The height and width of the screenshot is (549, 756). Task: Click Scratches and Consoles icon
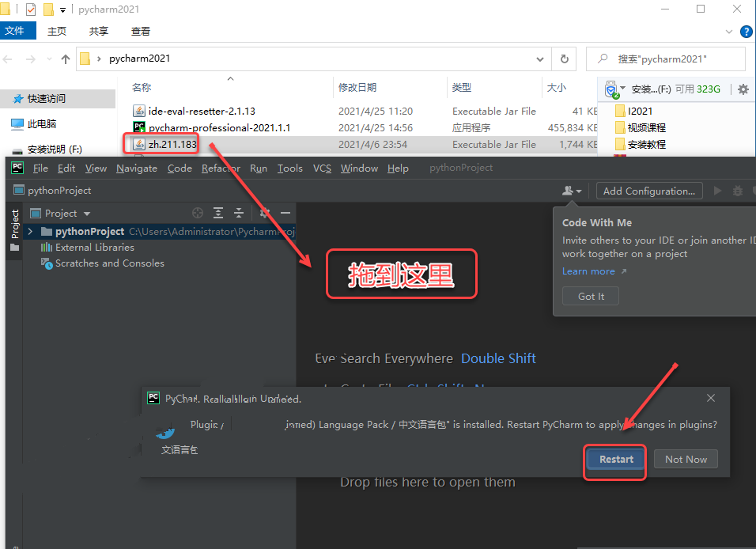pos(47,263)
